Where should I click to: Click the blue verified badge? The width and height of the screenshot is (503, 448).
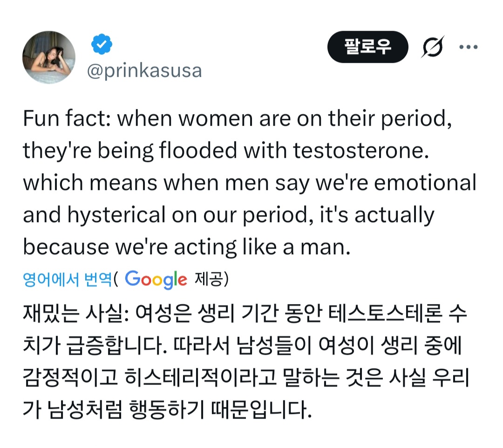click(101, 45)
